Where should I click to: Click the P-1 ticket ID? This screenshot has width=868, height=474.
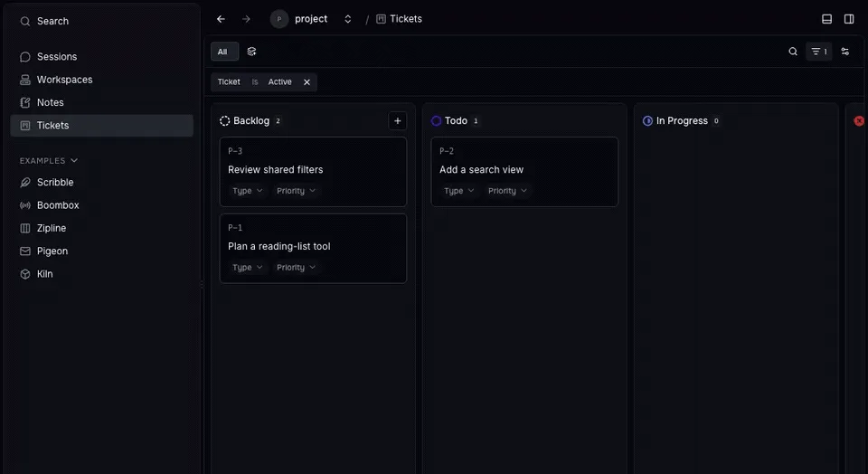(x=235, y=228)
